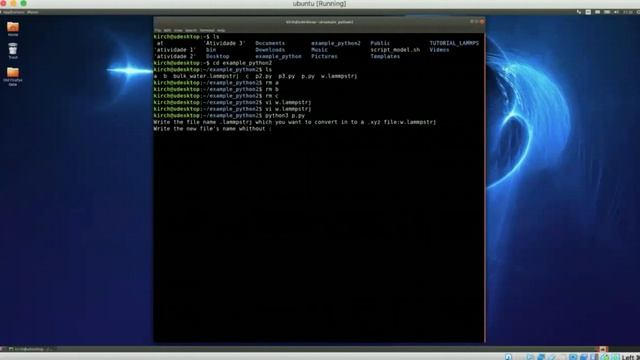Open the terminal View menu
The width and height of the screenshot is (640, 360).
tap(178, 30)
